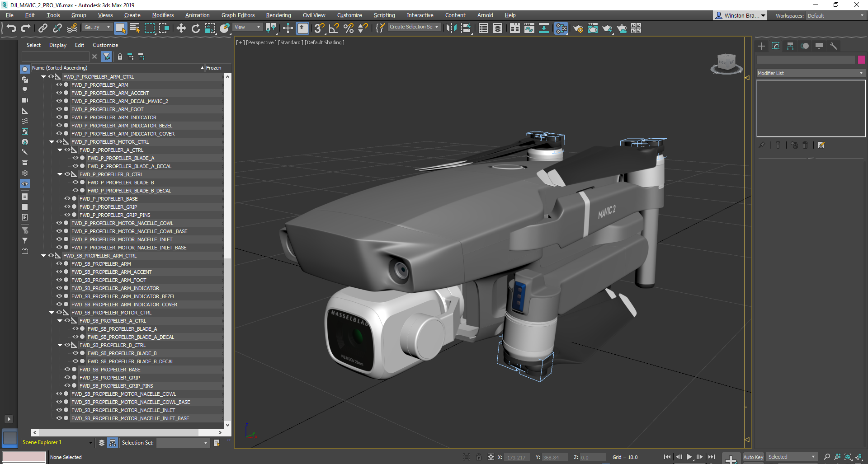The width and height of the screenshot is (868, 464).
Task: Collapse the FWD_SB_PROPELLER_ARM_CTRL node
Action: click(x=43, y=256)
